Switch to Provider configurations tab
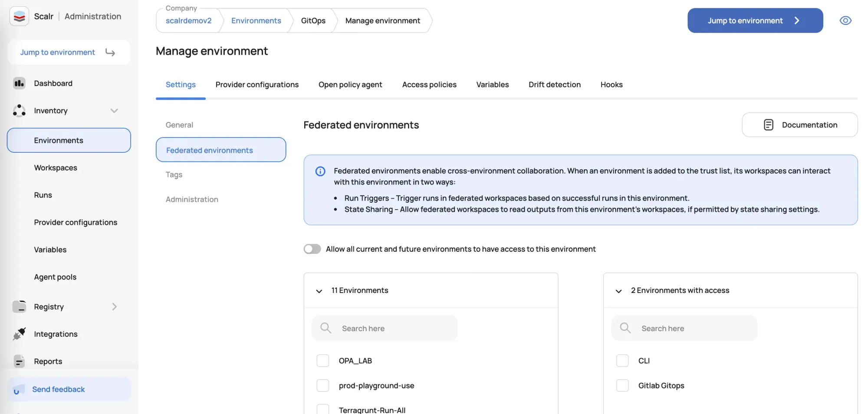This screenshot has width=868, height=414. click(x=257, y=85)
